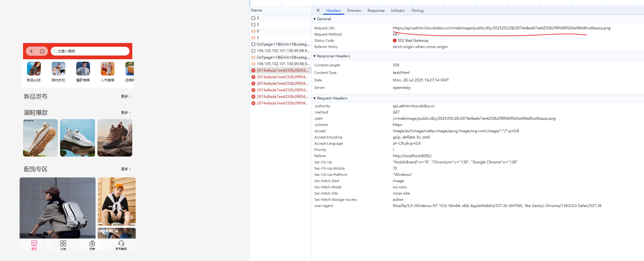Select the document-type request row named 0
This screenshot has width=644, height=261.
[280, 25]
